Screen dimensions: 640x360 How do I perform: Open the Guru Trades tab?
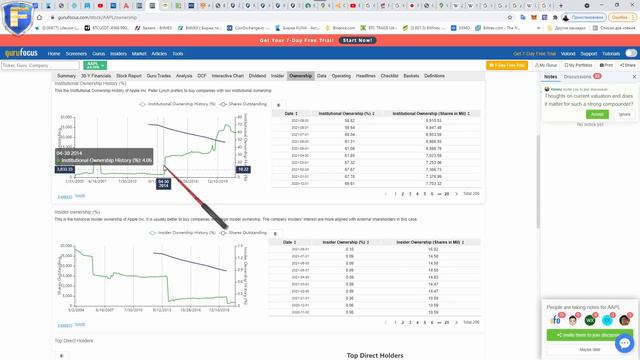coord(159,76)
